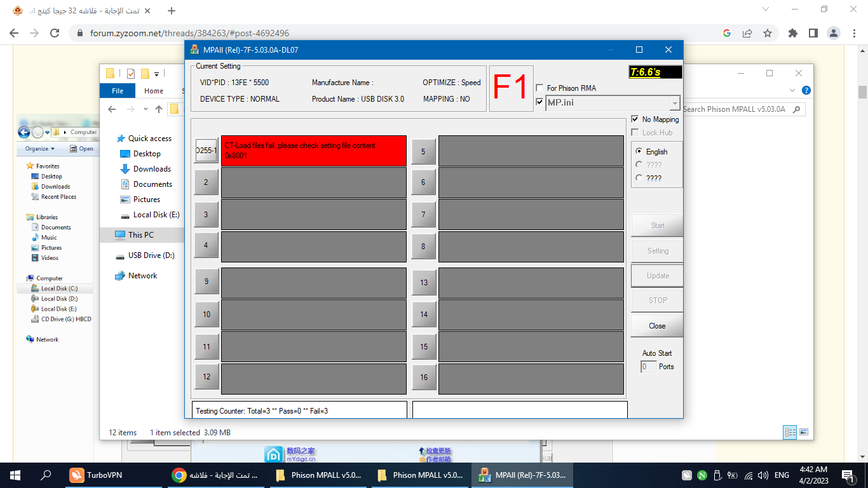Open volume control in system tray

point(763,475)
